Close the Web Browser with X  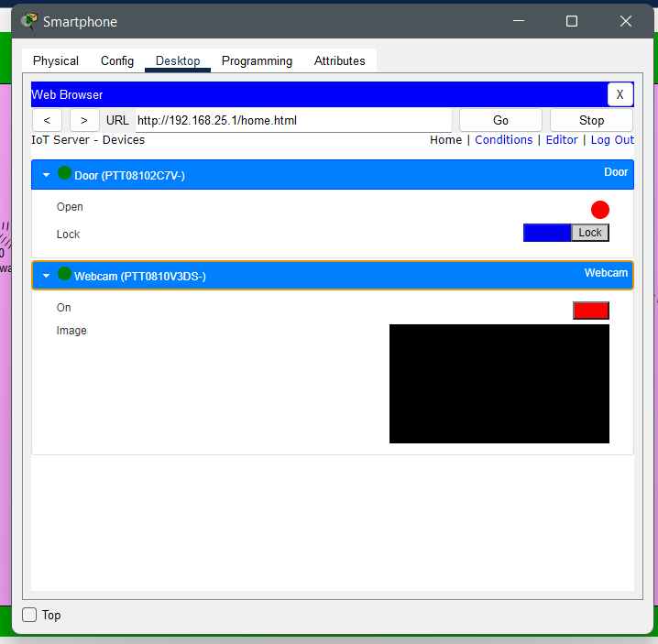tap(620, 94)
